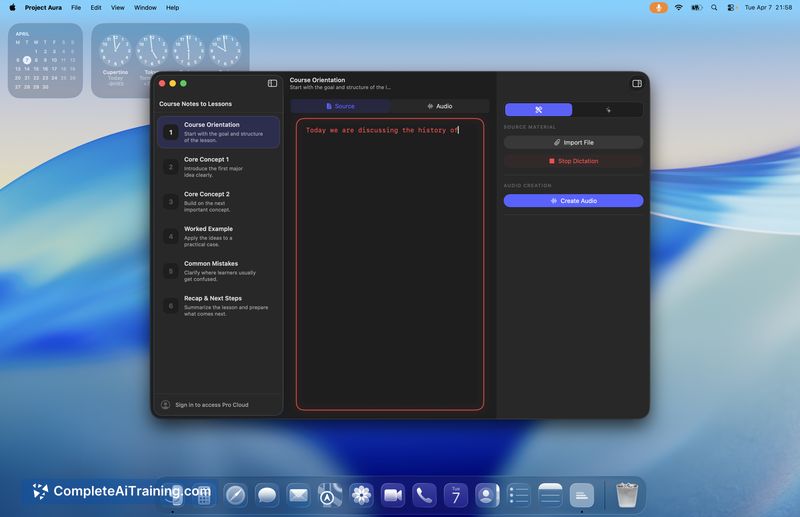Select the Common Mistakes lesson

point(218,271)
